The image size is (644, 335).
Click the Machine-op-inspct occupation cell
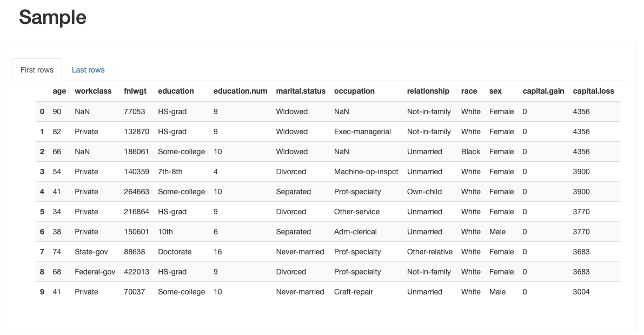point(366,172)
